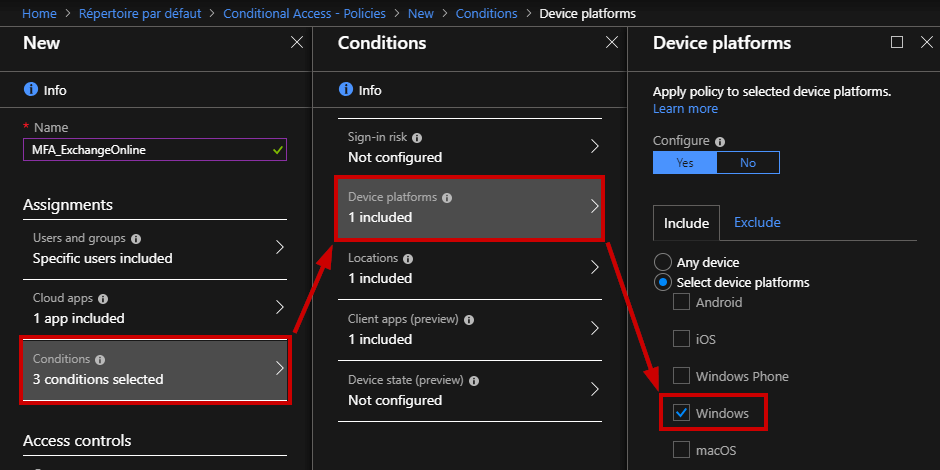Maximize the Device platforms blade

897,42
